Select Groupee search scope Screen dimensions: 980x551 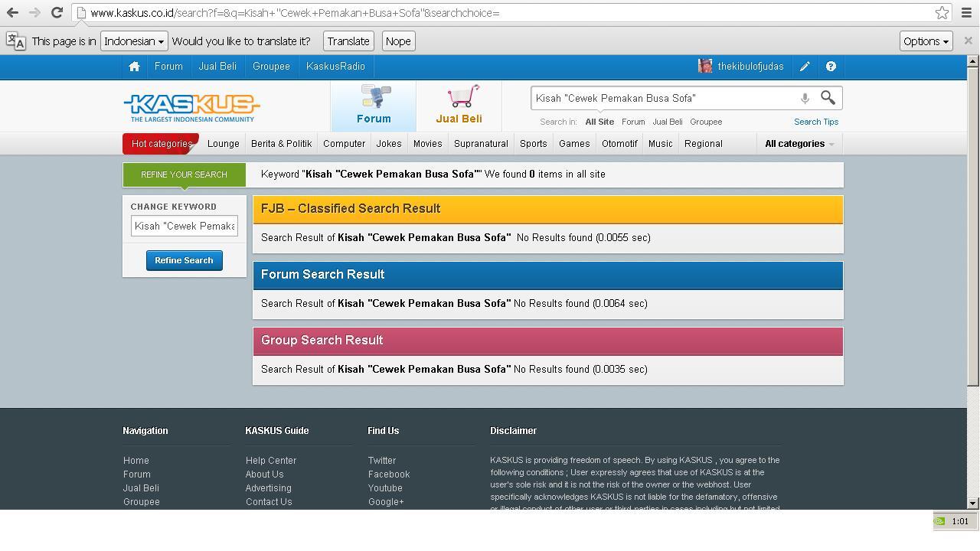(706, 122)
